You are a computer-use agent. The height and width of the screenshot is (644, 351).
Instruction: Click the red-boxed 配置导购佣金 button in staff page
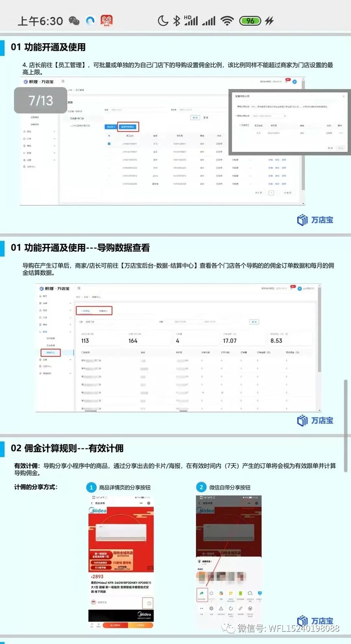pyautogui.click(x=128, y=127)
